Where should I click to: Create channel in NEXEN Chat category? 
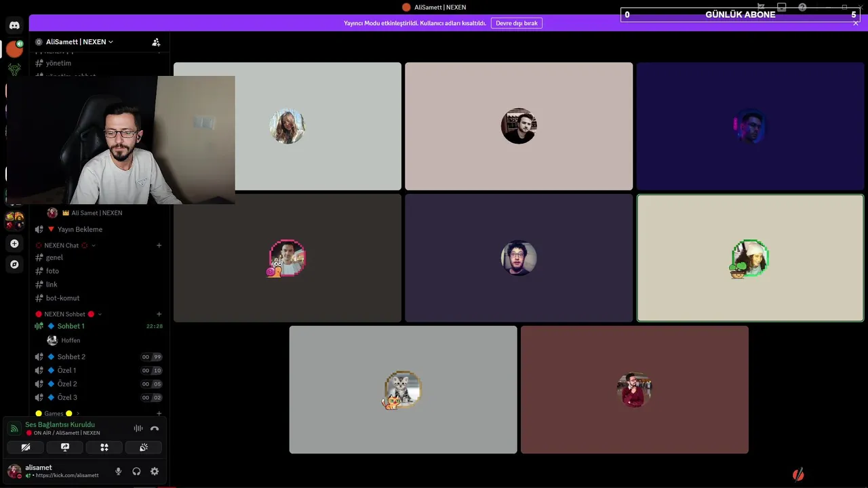159,245
